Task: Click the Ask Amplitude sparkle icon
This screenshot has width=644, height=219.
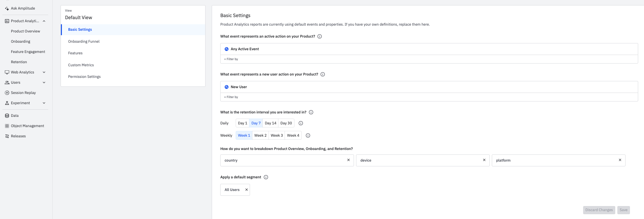Action: coord(7,9)
